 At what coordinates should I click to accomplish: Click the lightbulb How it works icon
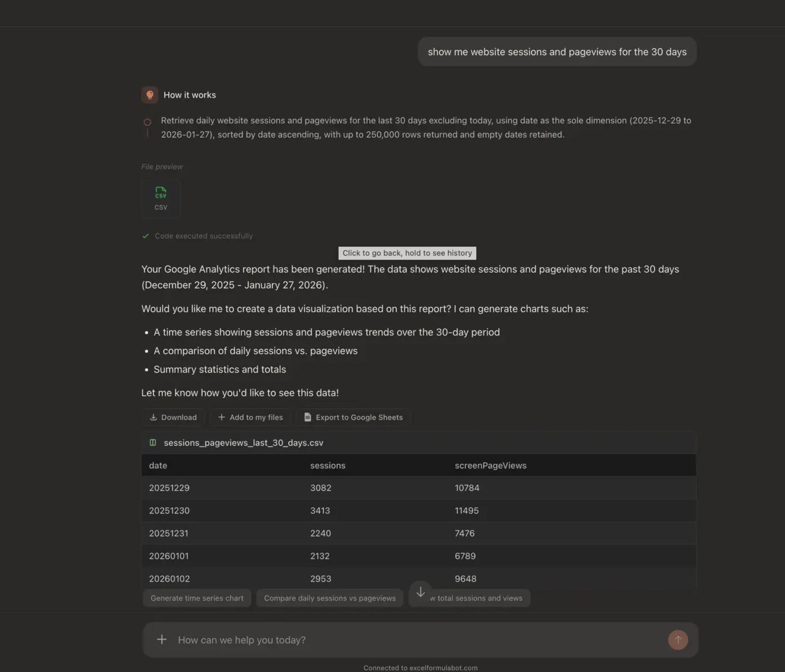pos(150,95)
